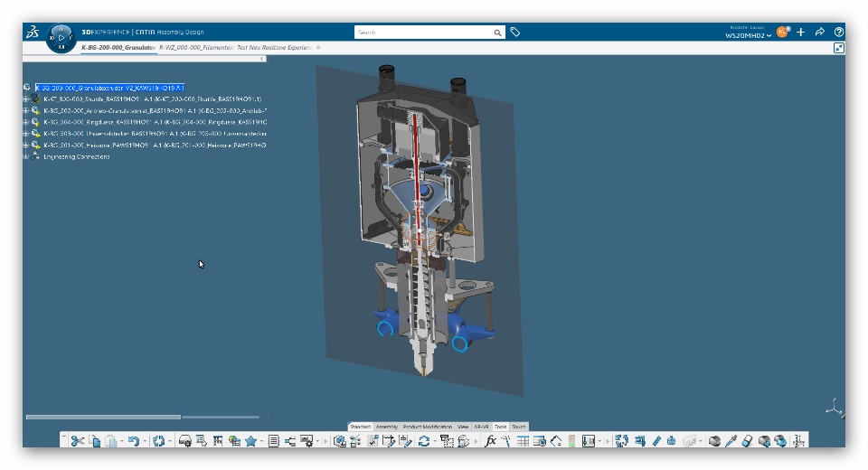Viewport: 868px width, 470px height.
Task: Select the eyedropper tool
Action: click(731, 441)
